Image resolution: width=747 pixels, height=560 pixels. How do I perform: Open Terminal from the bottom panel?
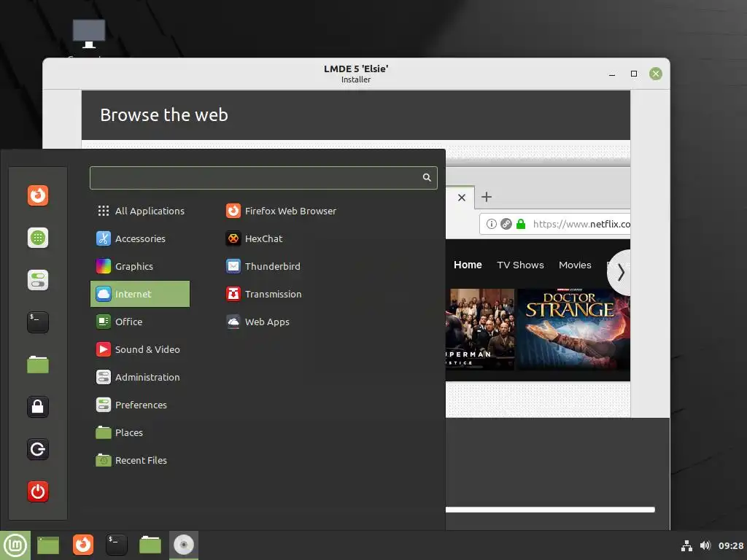point(117,545)
